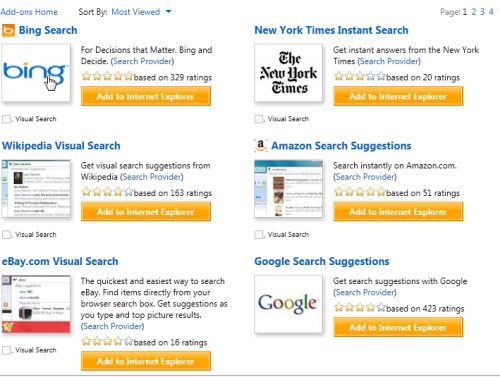Image resolution: width=500 pixels, height=377 pixels.
Task: Open the Most Viewed sort option
Action: pyautogui.click(x=136, y=12)
